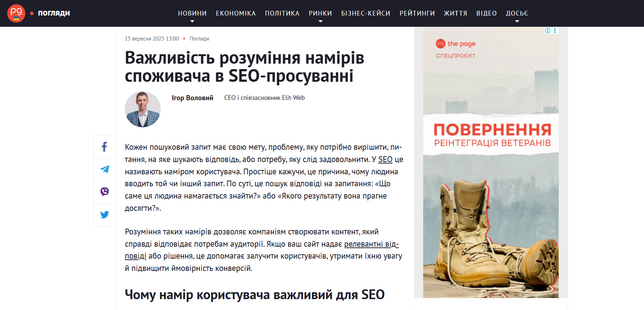The height and width of the screenshot is (310, 644).
Task: Share the article via Telegram icon
Action: click(104, 169)
